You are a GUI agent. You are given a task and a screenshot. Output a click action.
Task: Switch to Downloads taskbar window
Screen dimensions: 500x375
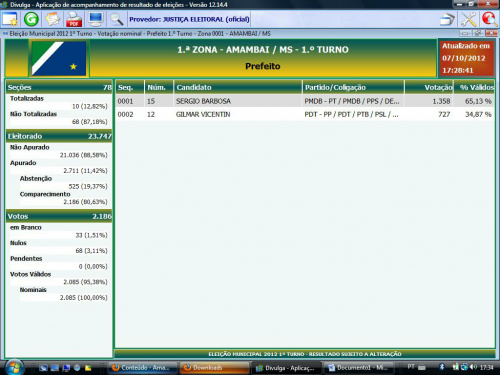[x=214, y=368]
